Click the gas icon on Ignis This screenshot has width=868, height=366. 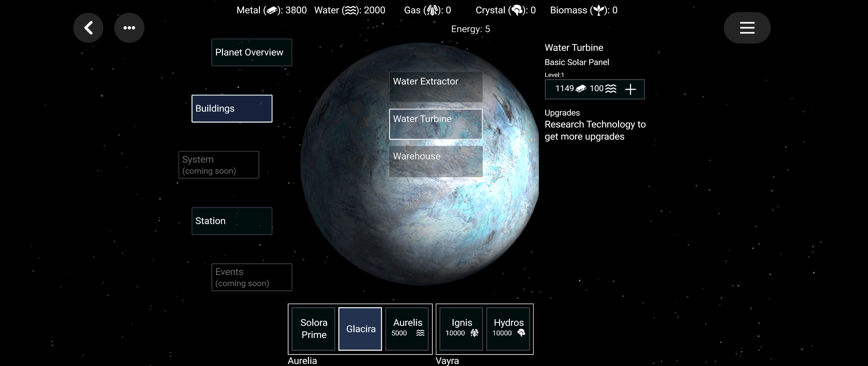click(475, 333)
